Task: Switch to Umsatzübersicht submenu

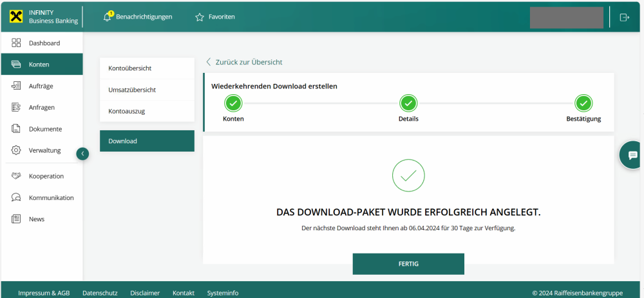Action: coord(147,90)
